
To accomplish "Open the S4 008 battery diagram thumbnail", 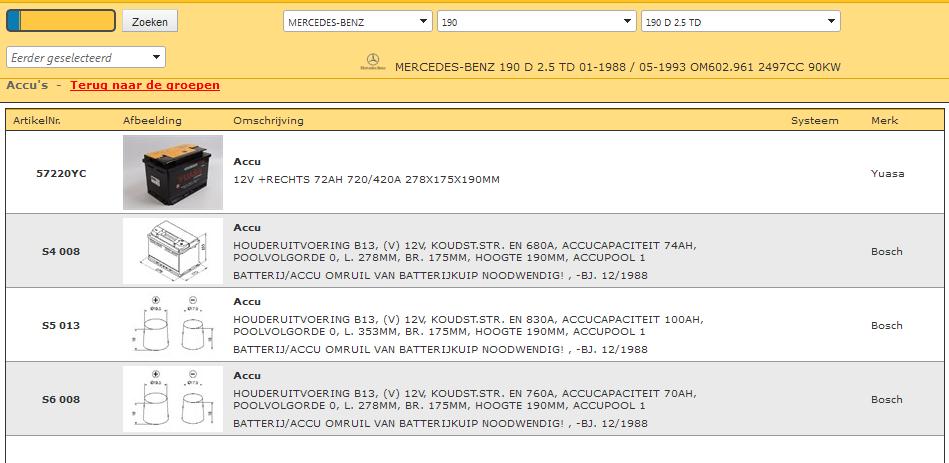I will pos(172,251).
